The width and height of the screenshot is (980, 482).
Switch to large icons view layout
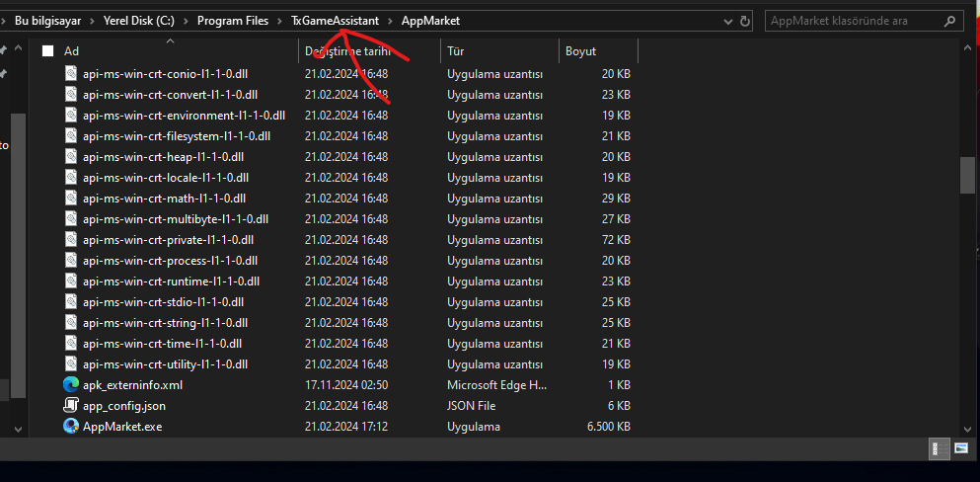(961, 448)
